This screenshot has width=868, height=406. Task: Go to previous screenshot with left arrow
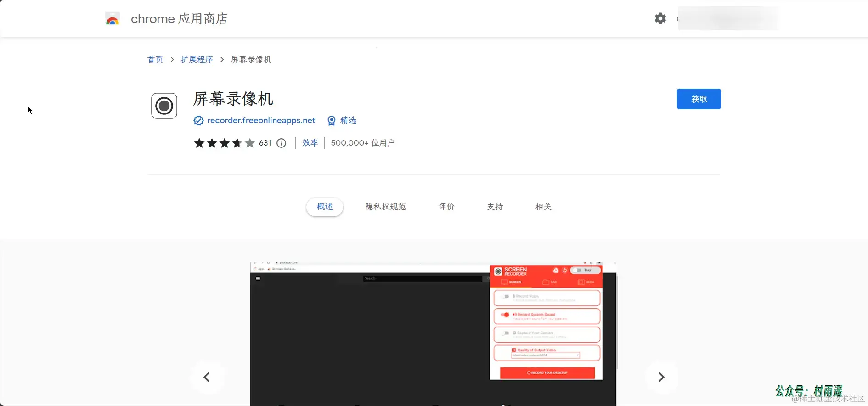tap(207, 377)
